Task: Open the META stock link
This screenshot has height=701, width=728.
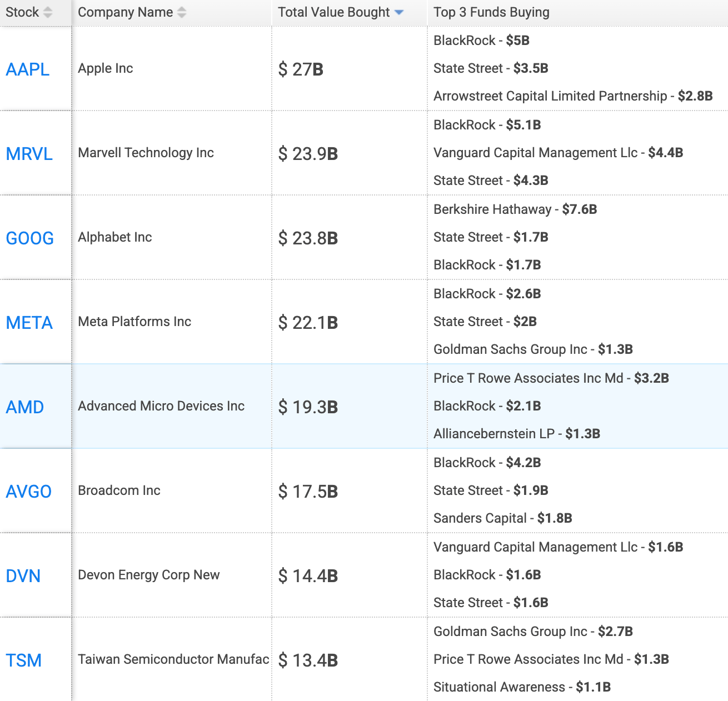Action: point(29,323)
